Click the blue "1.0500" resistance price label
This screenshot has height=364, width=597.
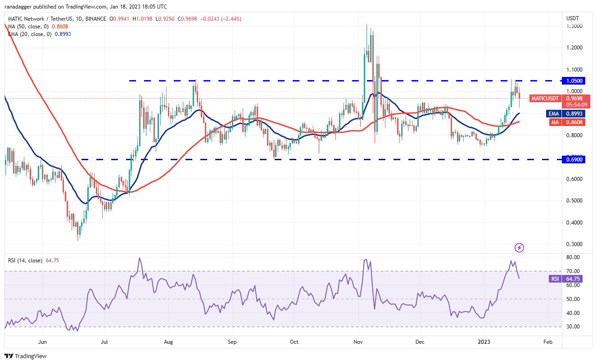tap(574, 81)
